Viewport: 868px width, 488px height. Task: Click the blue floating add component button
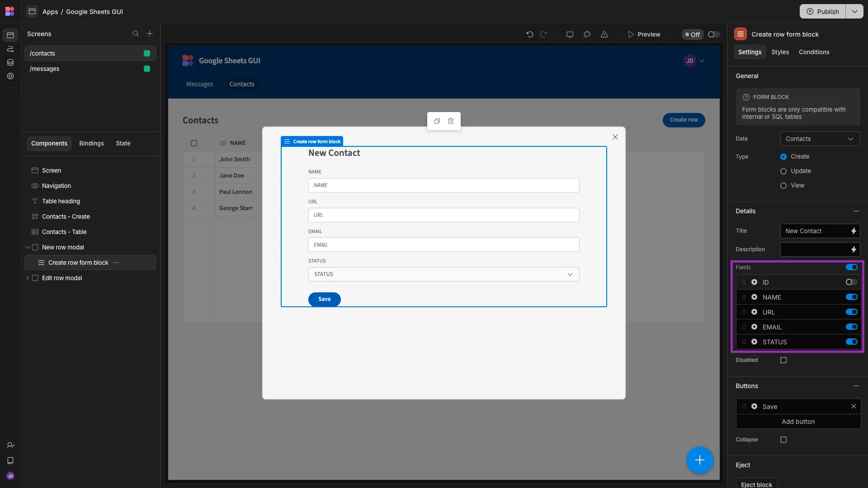point(699,460)
